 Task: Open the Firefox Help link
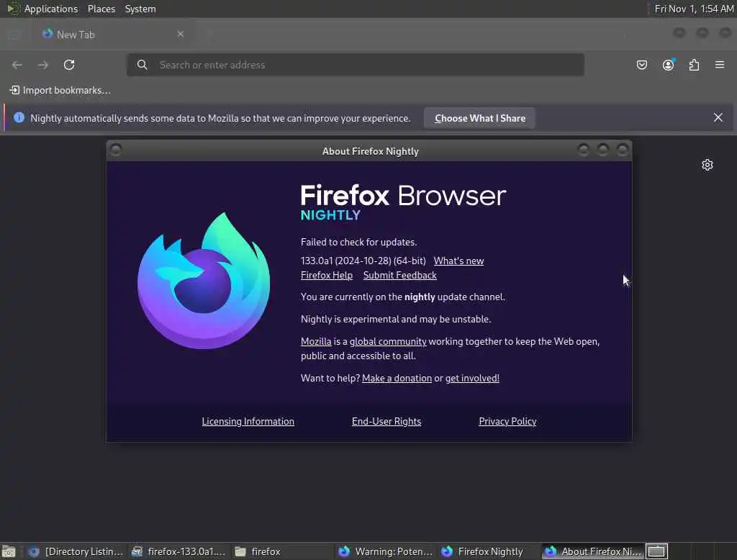pos(327,276)
